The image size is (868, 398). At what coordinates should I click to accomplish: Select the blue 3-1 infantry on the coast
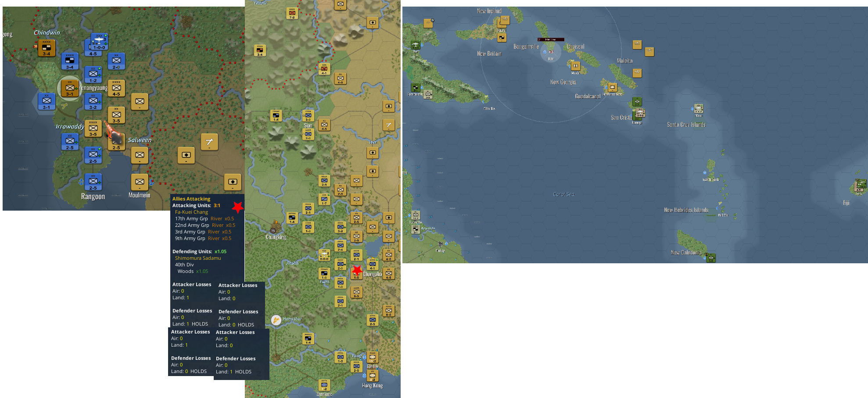(x=47, y=101)
